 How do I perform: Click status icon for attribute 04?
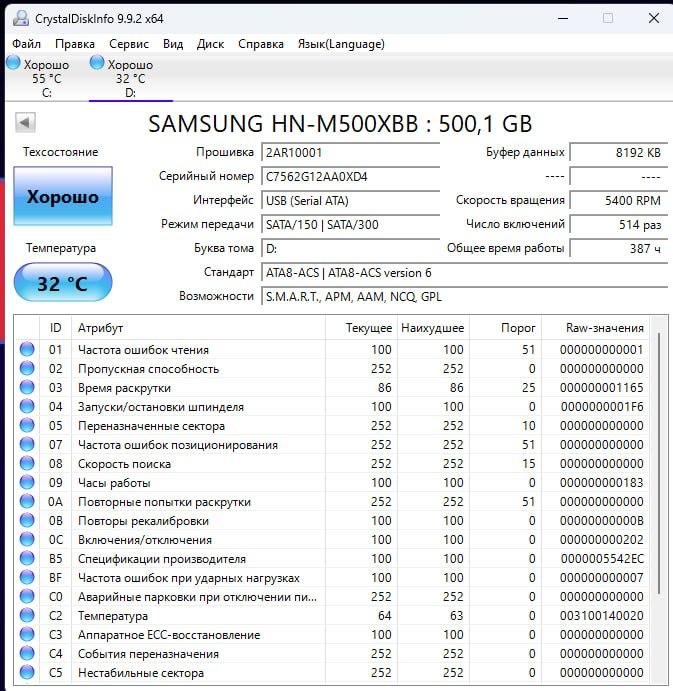27,406
